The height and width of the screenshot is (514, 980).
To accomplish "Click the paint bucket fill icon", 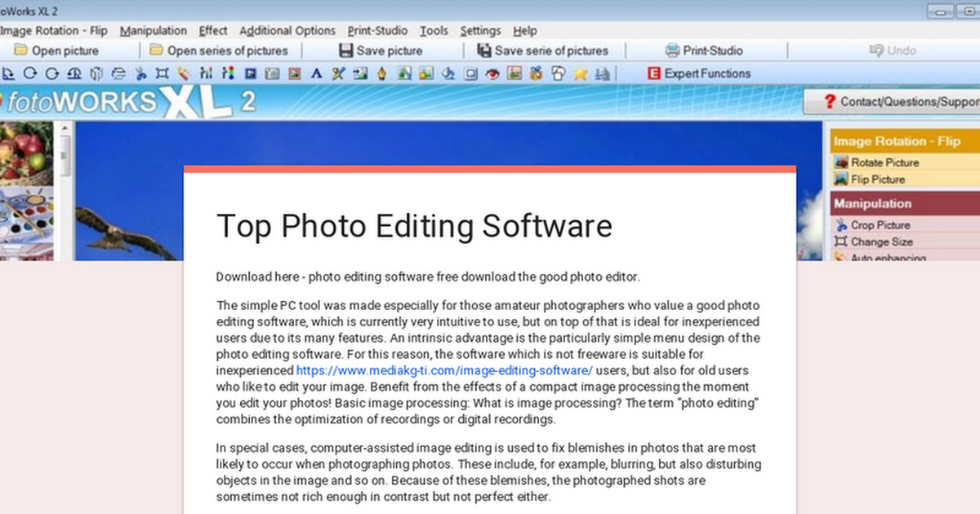I will 448,73.
